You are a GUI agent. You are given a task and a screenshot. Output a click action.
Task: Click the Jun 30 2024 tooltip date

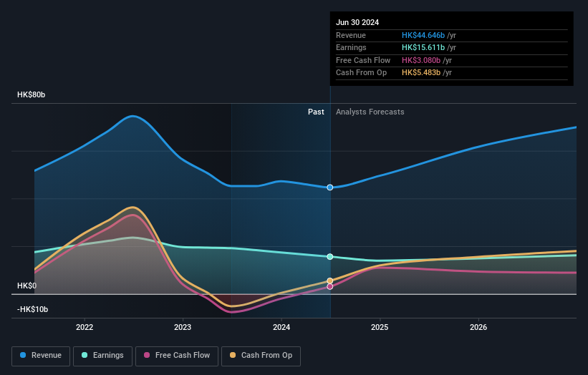(357, 22)
